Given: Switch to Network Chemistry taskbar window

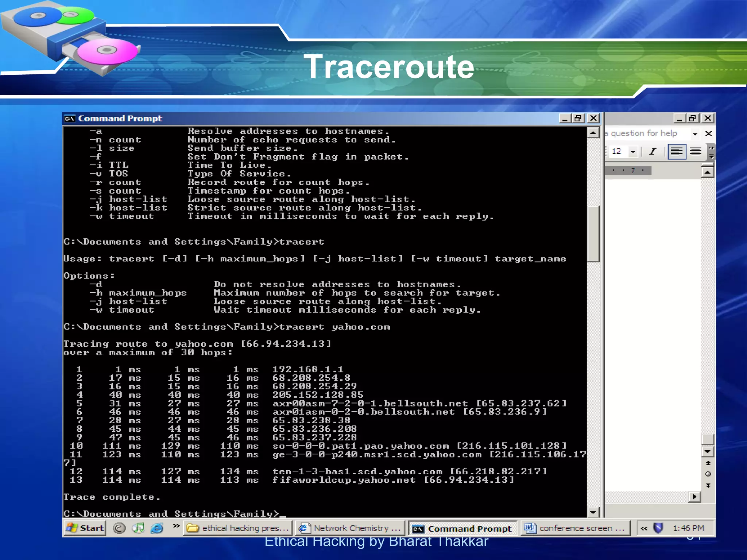Looking at the screenshot, I should pos(351,528).
